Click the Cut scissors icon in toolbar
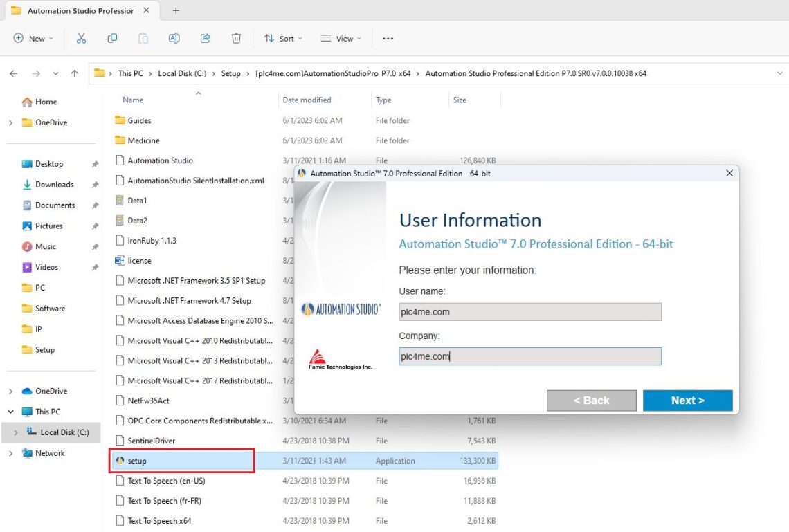The width and height of the screenshot is (789, 532). (81, 39)
